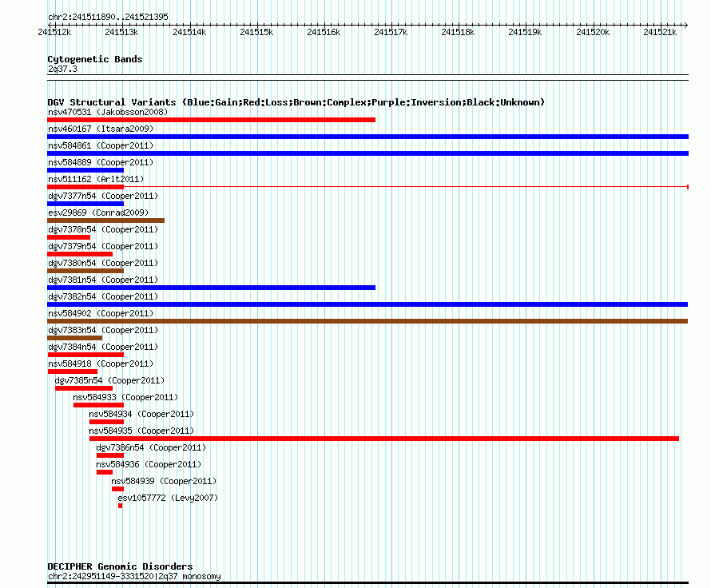Click DECIPHER Genomic Disorders track title
The image size is (711, 588).
tap(120, 566)
